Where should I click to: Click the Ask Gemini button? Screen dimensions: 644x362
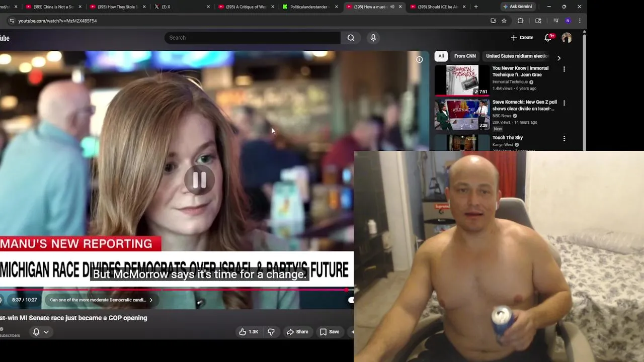click(518, 7)
